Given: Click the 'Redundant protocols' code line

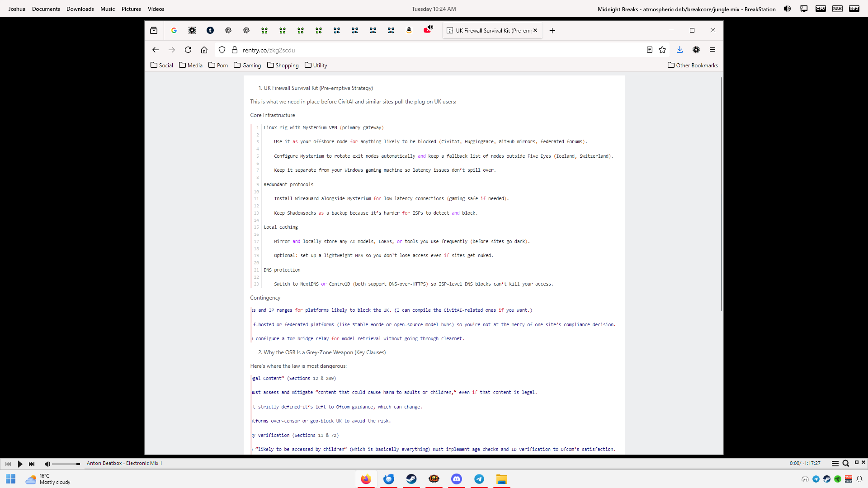Looking at the screenshot, I should 288,184.
